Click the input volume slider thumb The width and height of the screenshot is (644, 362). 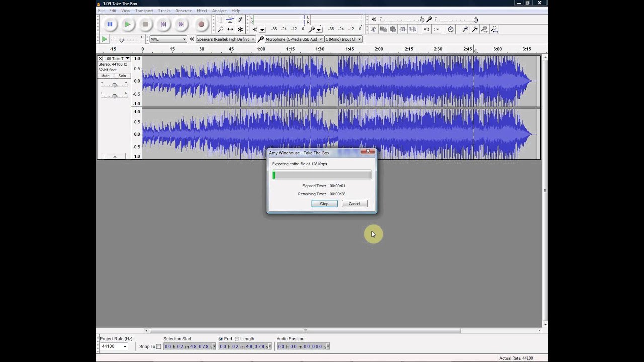[x=475, y=20]
